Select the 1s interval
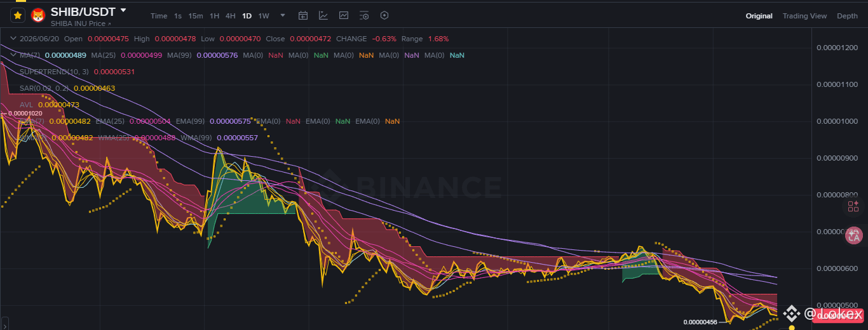Screen dimensions: 868x330 coord(177,16)
